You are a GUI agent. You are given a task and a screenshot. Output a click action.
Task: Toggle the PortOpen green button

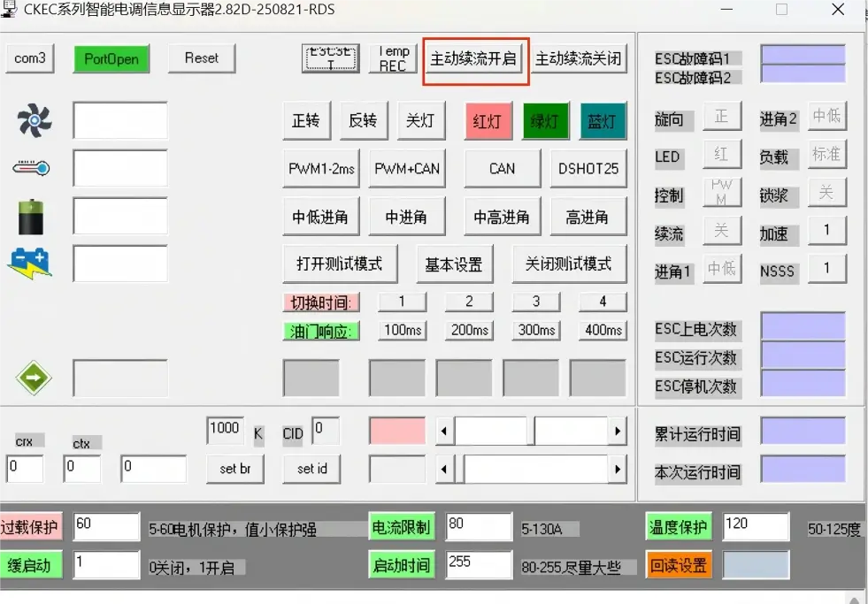point(111,58)
